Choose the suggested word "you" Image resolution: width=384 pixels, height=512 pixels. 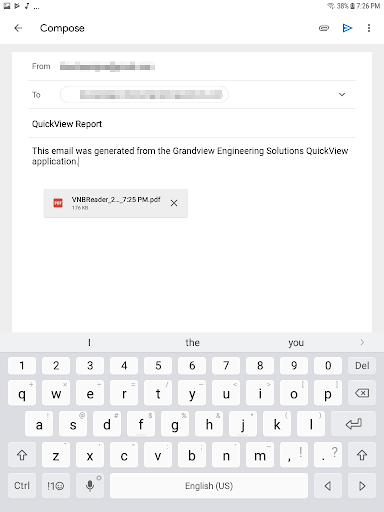tap(296, 342)
